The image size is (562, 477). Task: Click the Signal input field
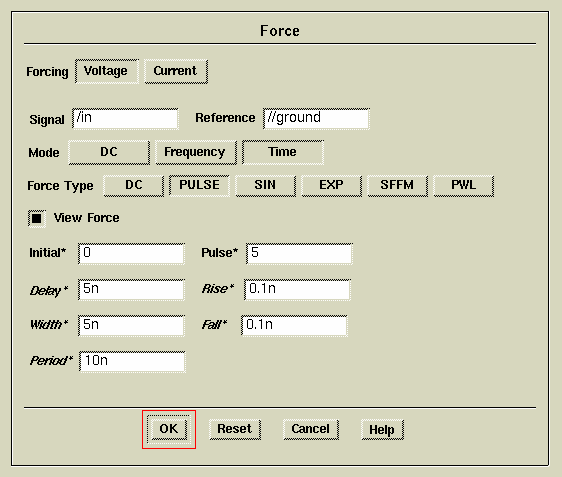pos(125,119)
